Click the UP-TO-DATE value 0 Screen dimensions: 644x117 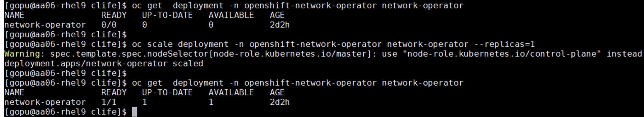pos(144,25)
